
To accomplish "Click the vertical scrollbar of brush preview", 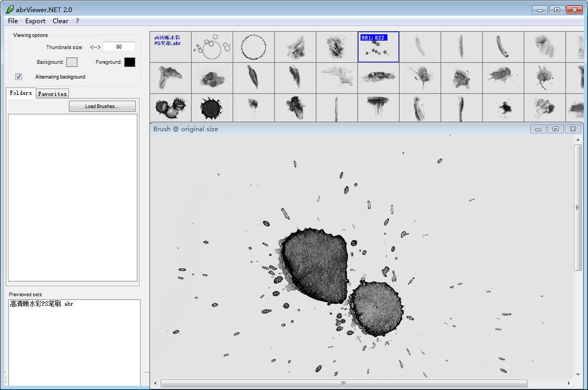I will coord(577,208).
